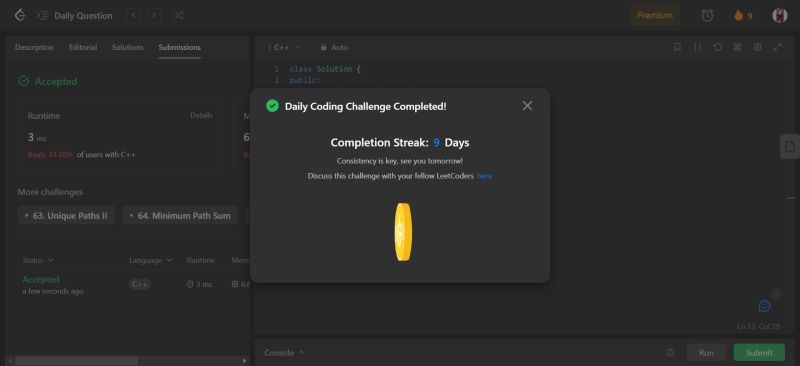Enter fullscreen with the expand icon
This screenshot has height=366, width=800.
pyautogui.click(x=777, y=47)
